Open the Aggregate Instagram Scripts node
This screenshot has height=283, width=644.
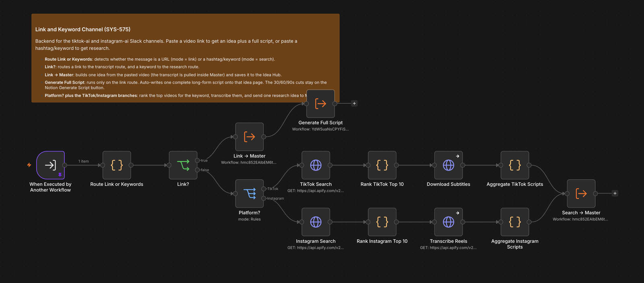click(515, 222)
